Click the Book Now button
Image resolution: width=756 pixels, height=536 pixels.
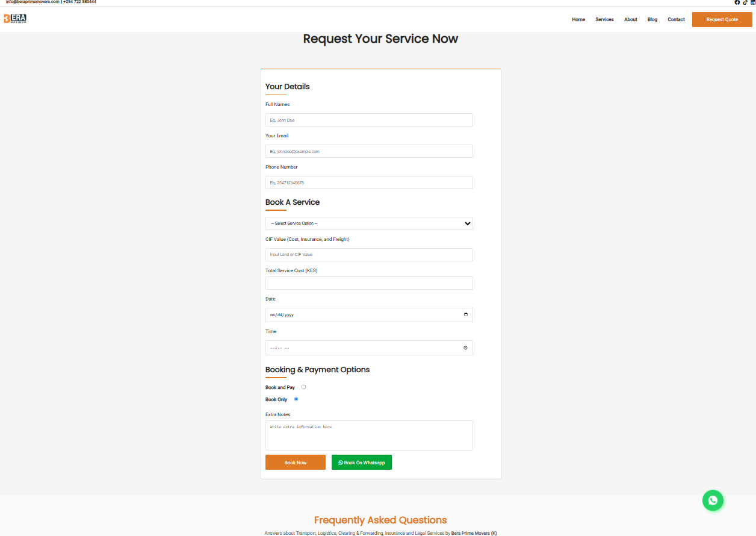pyautogui.click(x=295, y=462)
